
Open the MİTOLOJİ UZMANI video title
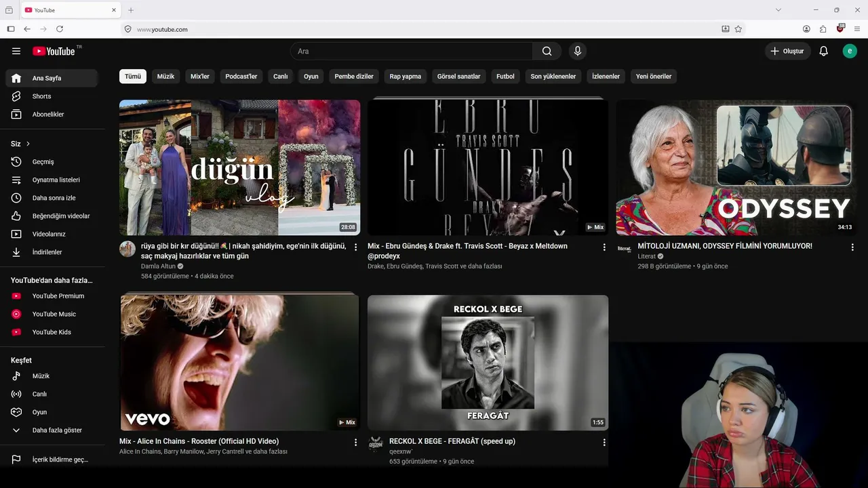725,246
